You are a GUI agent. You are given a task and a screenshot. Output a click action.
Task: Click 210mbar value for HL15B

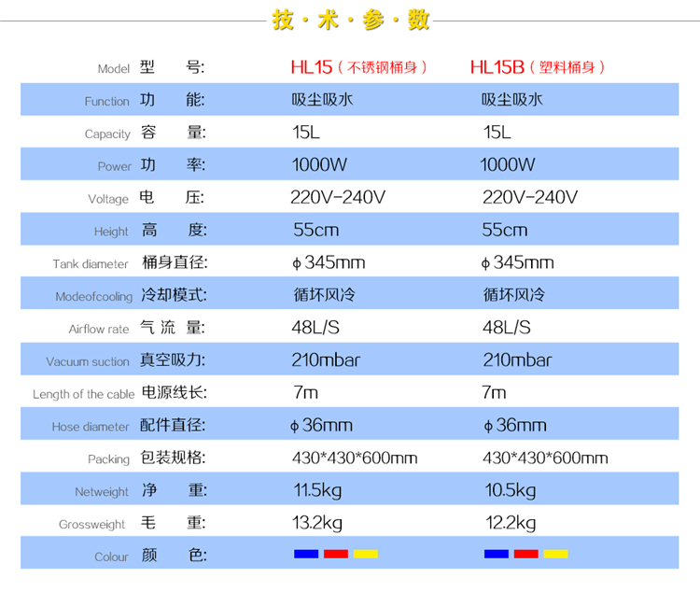517,360
